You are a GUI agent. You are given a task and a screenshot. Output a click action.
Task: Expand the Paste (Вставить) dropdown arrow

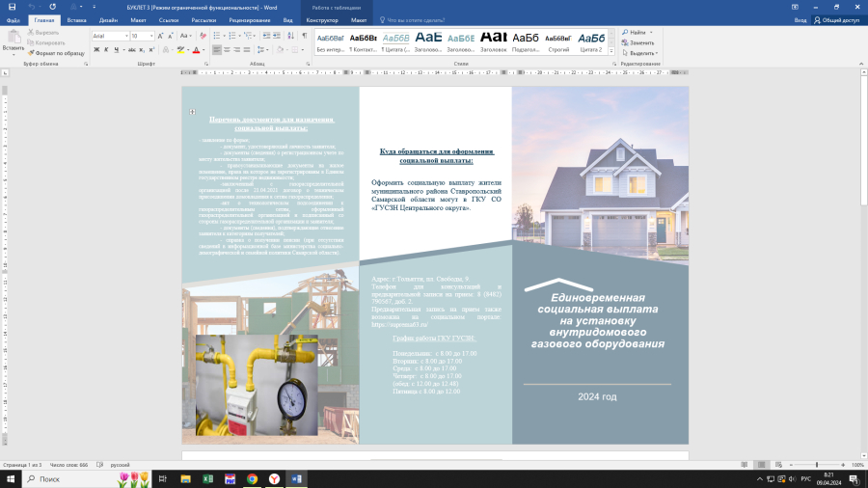14,55
